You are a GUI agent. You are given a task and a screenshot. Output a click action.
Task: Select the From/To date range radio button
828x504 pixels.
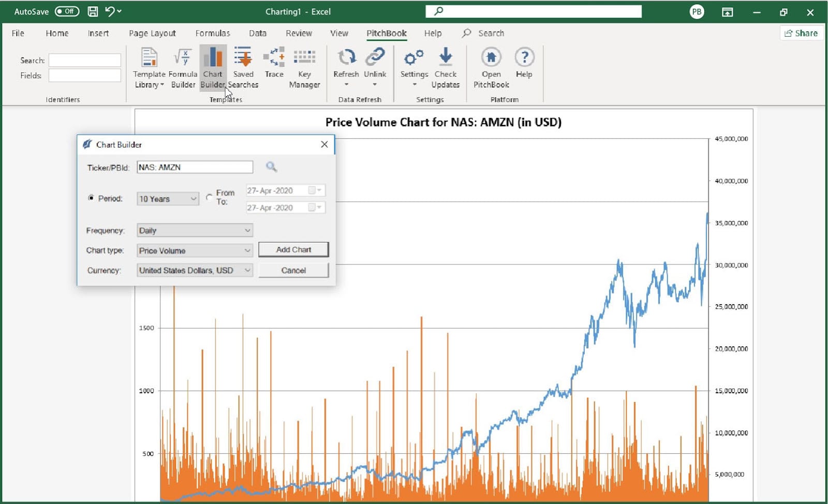(209, 197)
